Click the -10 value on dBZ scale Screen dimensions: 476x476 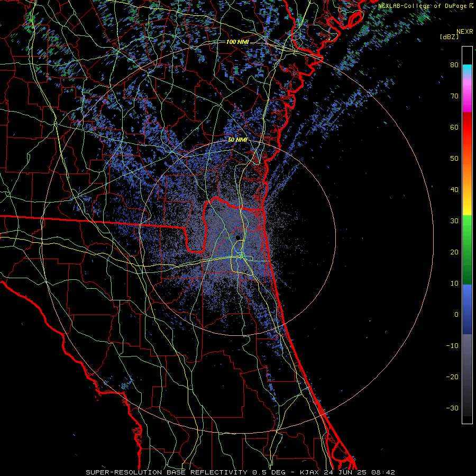pyautogui.click(x=452, y=346)
